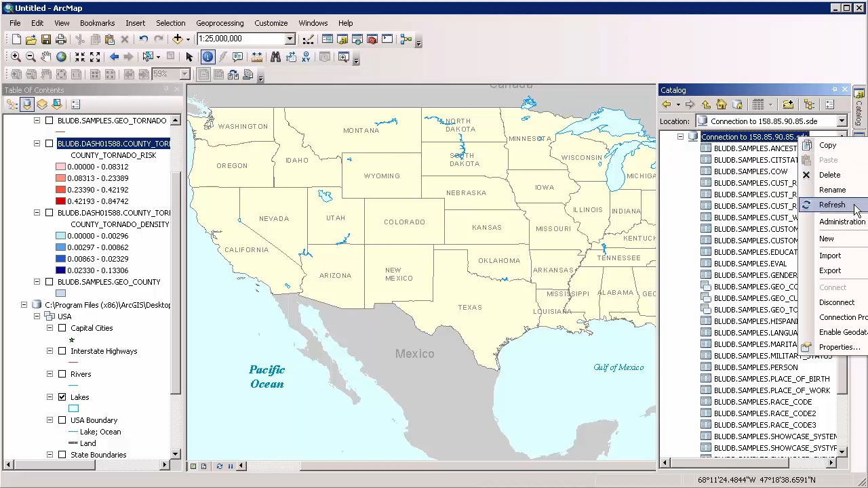Collapse the Connection to 158.85.90.85.sde node
Image resolution: width=868 pixels, height=488 pixels.
680,137
